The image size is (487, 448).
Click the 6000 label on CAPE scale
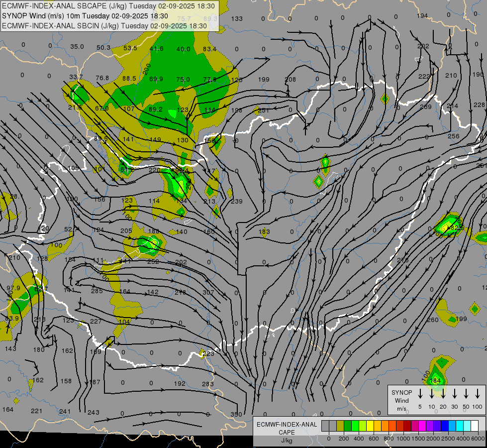click(479, 439)
